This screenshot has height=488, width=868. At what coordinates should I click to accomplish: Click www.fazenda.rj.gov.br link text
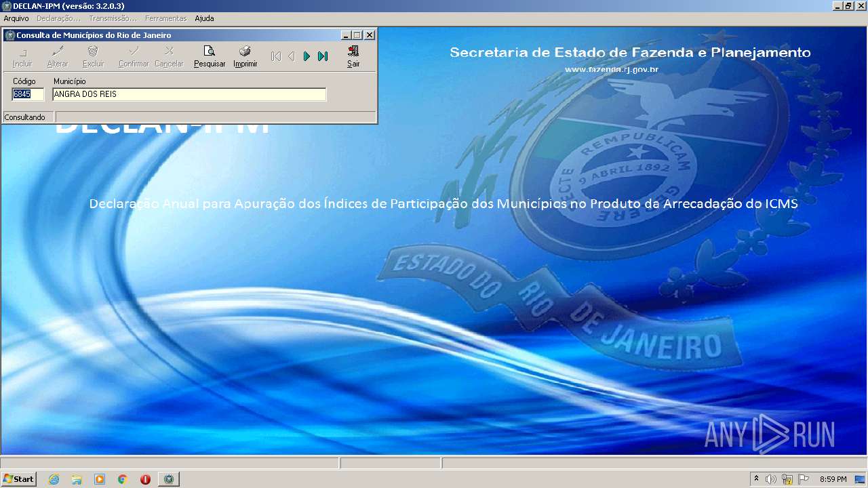(612, 69)
